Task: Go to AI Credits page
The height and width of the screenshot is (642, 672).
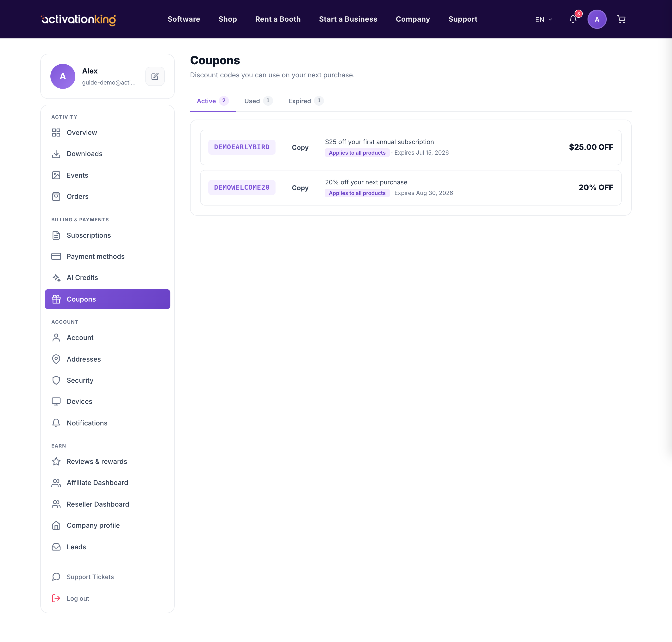Action: (108, 278)
